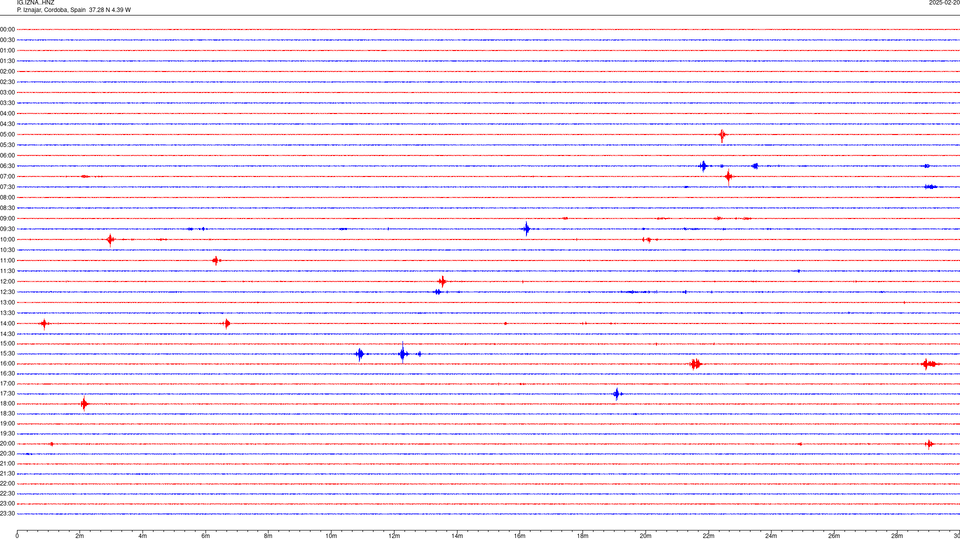This screenshot has height=540, width=960.
Task: Click the blue spike on the 15:30 trace near 11m
Action: [360, 354]
